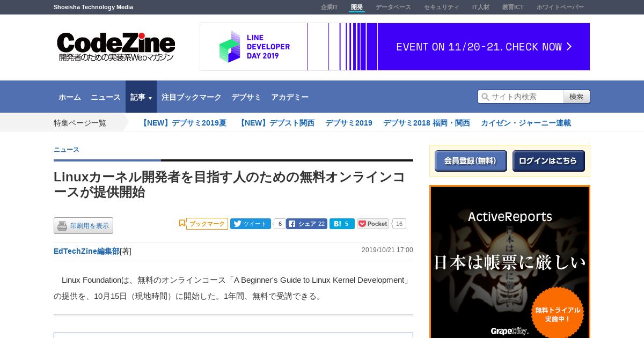This screenshot has height=338, width=644.
Task: Switch to データベース top tab
Action: click(393, 7)
